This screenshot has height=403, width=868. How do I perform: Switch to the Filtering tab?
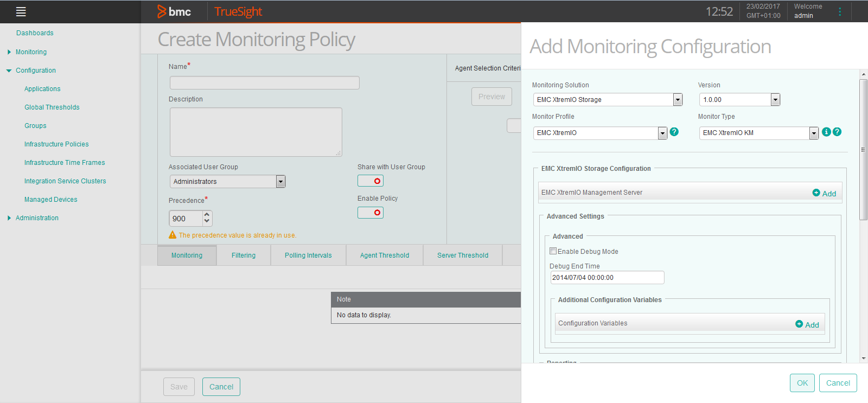pyautogui.click(x=244, y=255)
